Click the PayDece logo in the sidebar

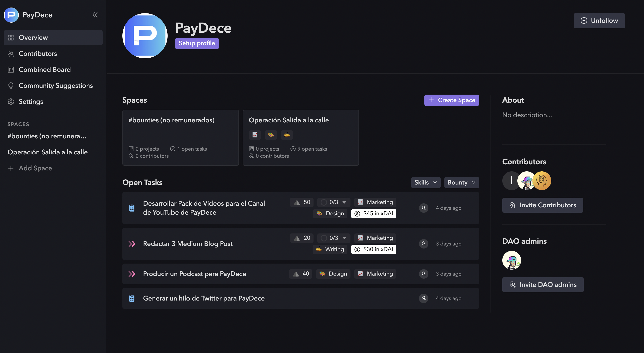[x=11, y=15]
